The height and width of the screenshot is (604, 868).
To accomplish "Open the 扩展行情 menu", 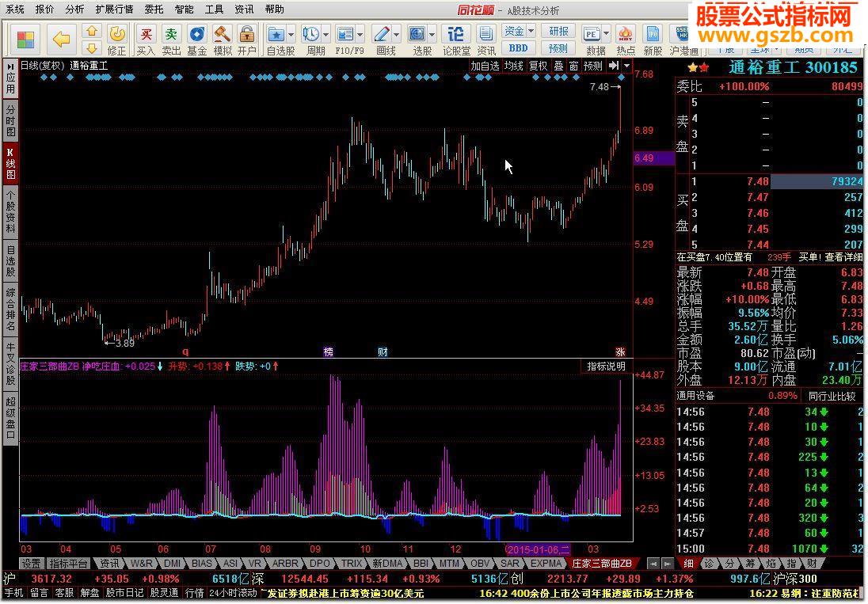I will [x=115, y=9].
